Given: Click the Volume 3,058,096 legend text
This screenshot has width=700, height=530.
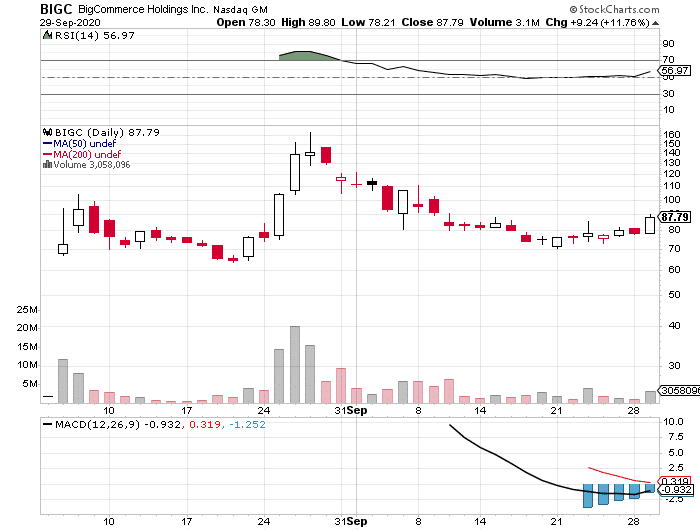Looking at the screenshot, I should tap(92, 165).
